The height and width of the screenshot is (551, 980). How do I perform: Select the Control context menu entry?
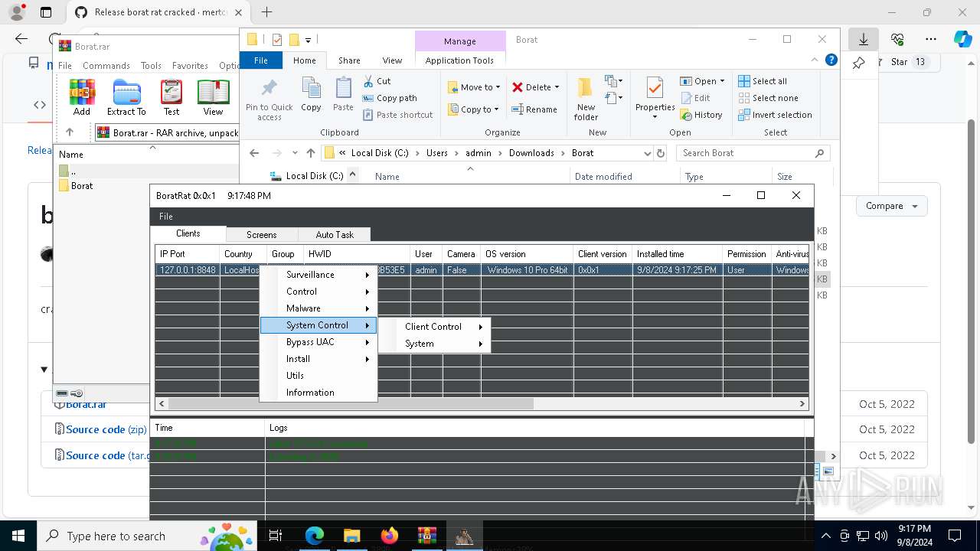click(x=318, y=292)
